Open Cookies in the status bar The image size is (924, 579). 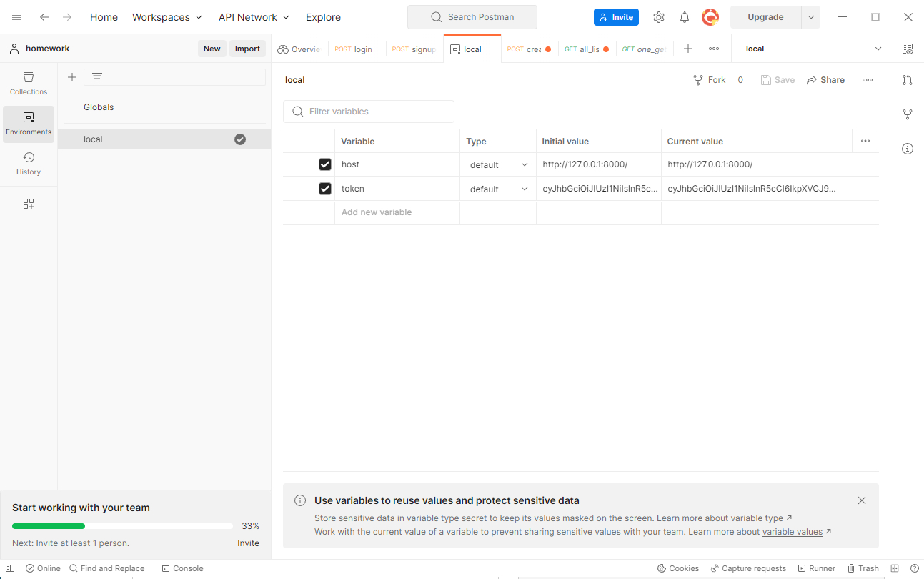point(677,568)
